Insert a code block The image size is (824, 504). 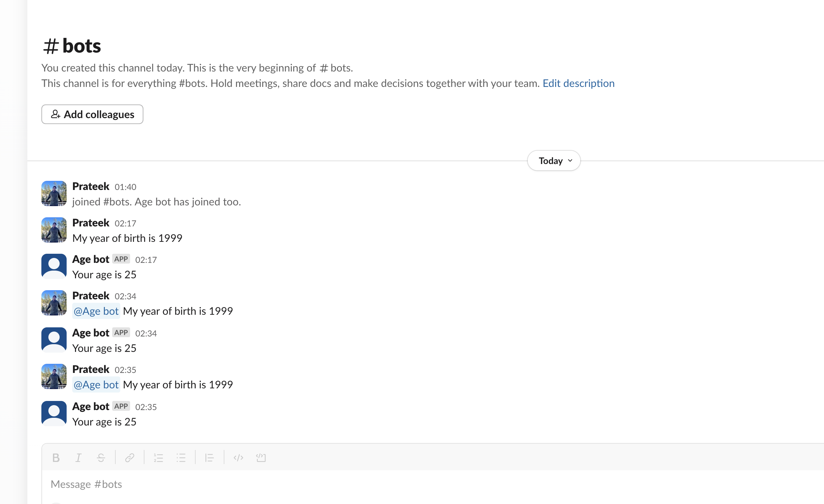(261, 458)
